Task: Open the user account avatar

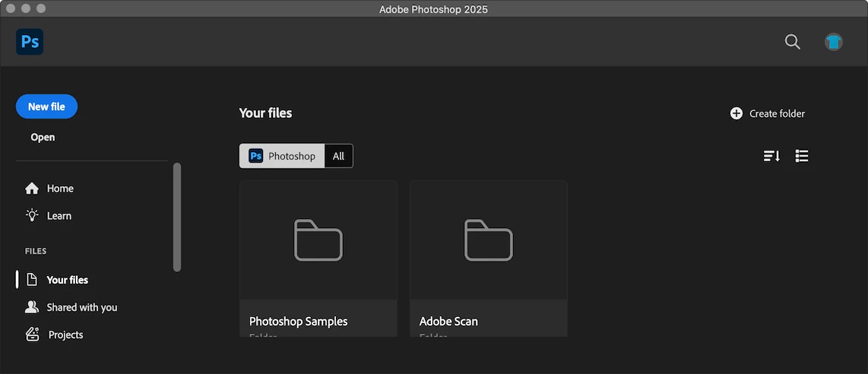Action: (833, 42)
